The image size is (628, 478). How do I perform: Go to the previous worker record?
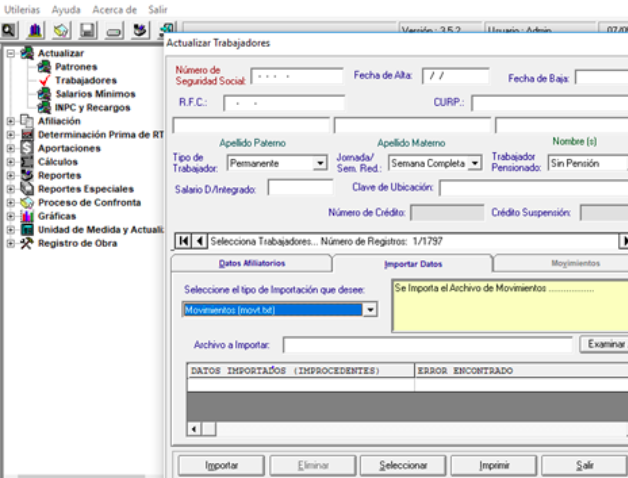199,241
